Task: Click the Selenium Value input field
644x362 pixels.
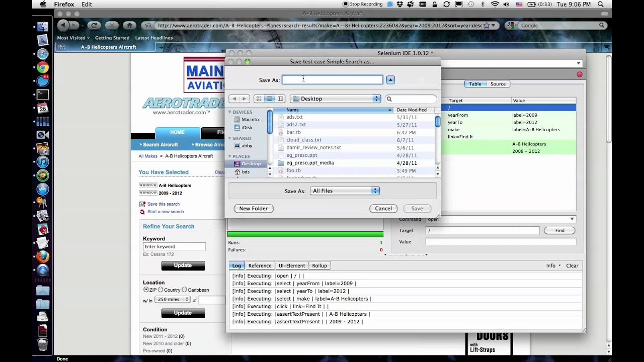Action: pos(501,242)
